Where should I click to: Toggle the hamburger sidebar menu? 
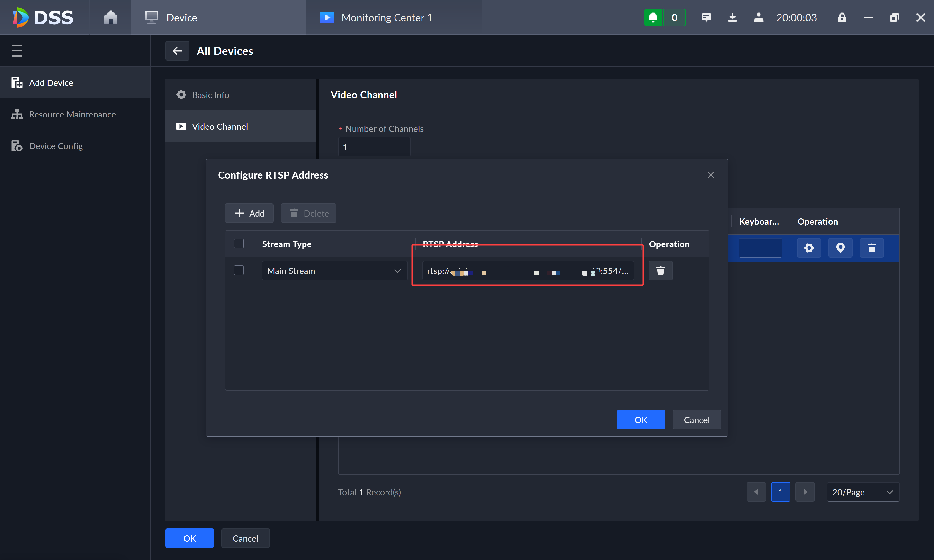[x=17, y=50]
